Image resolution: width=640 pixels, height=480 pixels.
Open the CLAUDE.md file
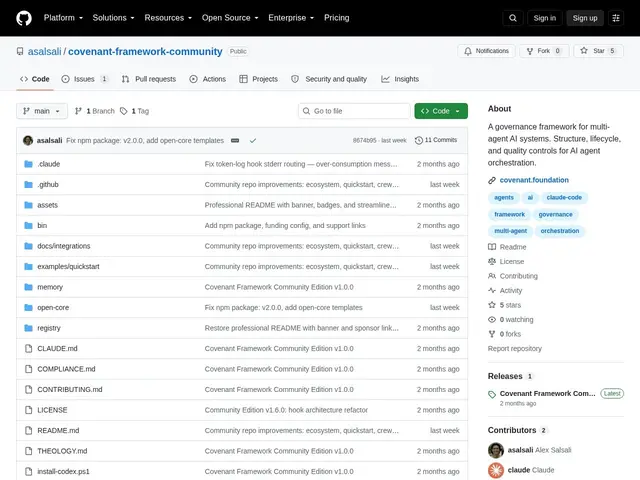point(57,349)
